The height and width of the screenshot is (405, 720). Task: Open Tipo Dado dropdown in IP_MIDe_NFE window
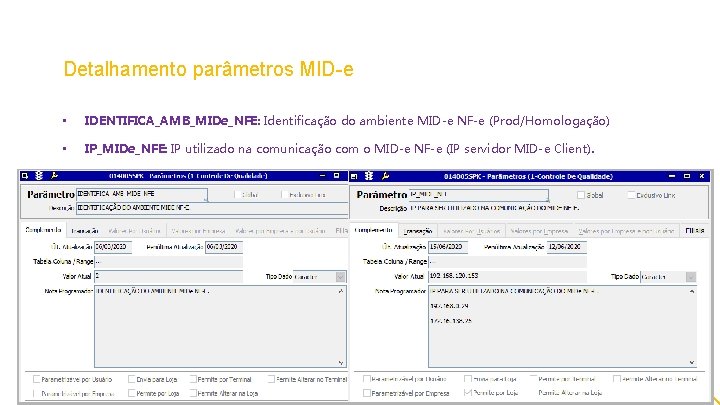[x=691, y=277]
